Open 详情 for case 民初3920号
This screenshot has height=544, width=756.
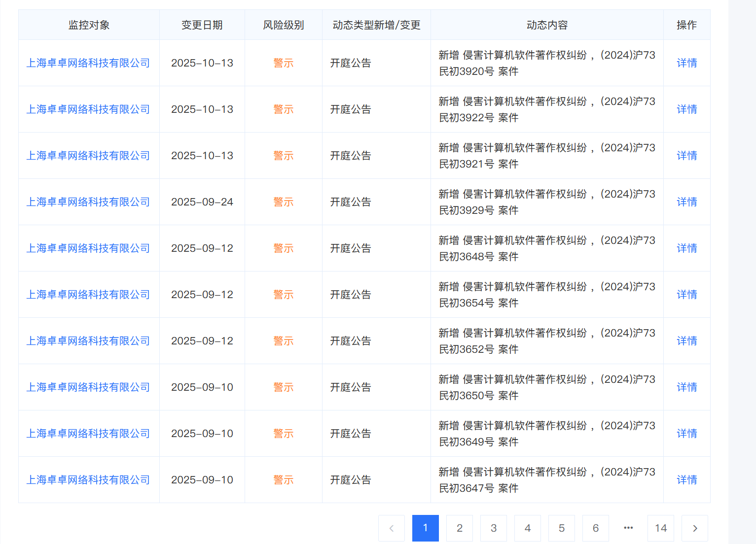[x=686, y=63]
